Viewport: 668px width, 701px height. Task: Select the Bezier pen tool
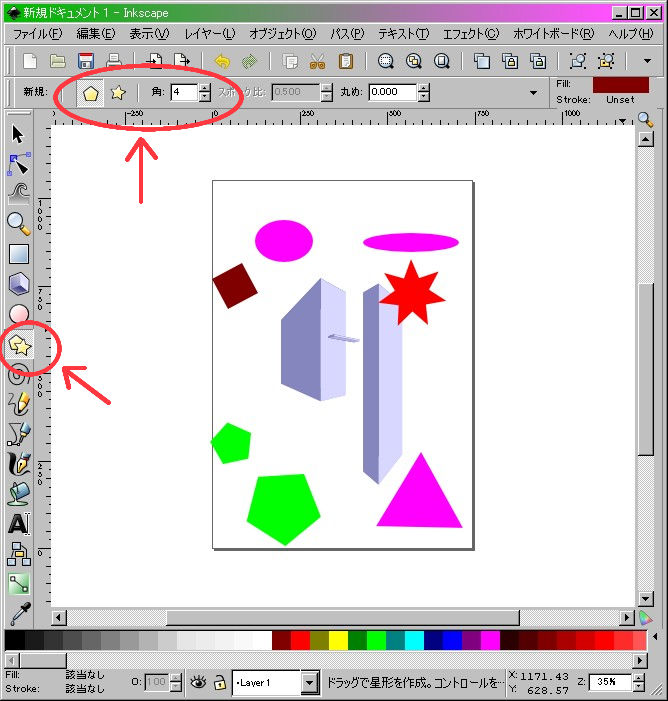[x=19, y=434]
